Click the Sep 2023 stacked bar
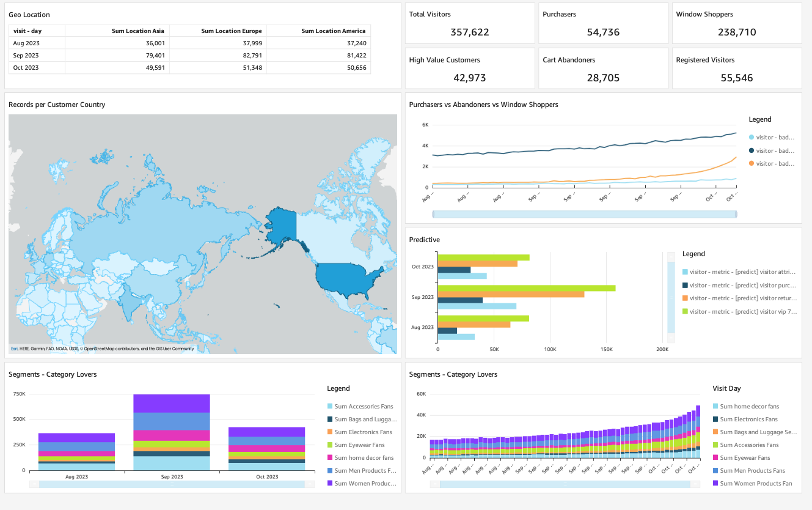 point(172,432)
